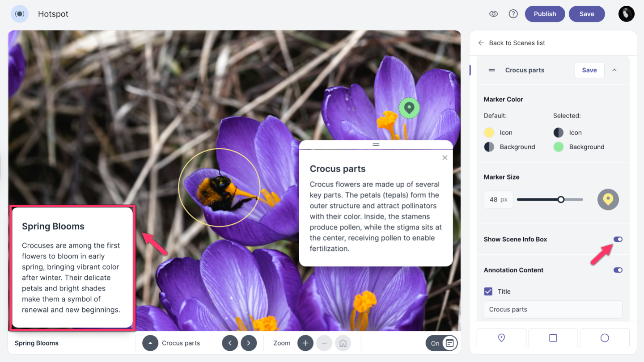
Task: Click the green pin marker on flower
Action: (409, 108)
